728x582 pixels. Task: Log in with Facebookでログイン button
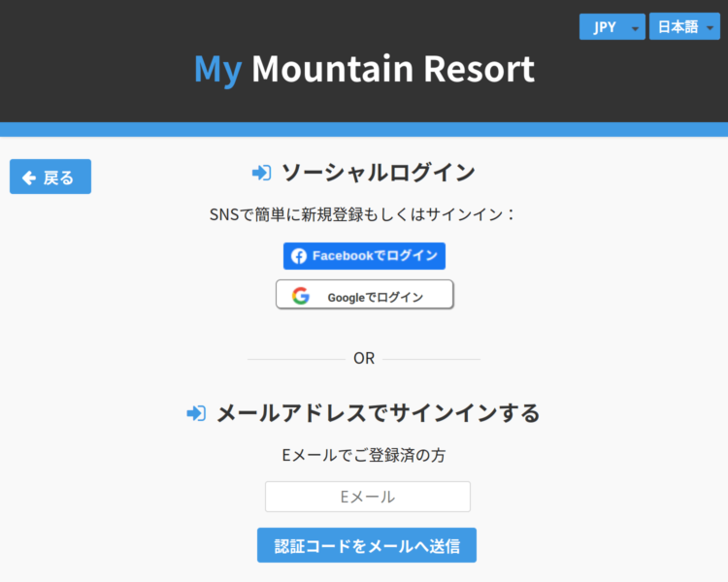[x=364, y=256]
